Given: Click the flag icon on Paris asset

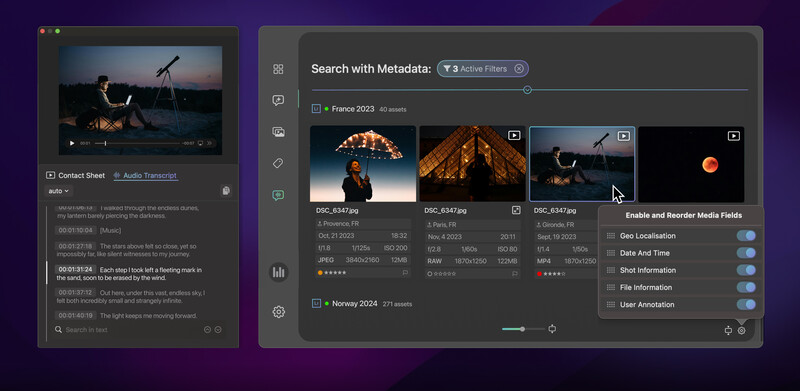Looking at the screenshot, I should click(x=515, y=274).
